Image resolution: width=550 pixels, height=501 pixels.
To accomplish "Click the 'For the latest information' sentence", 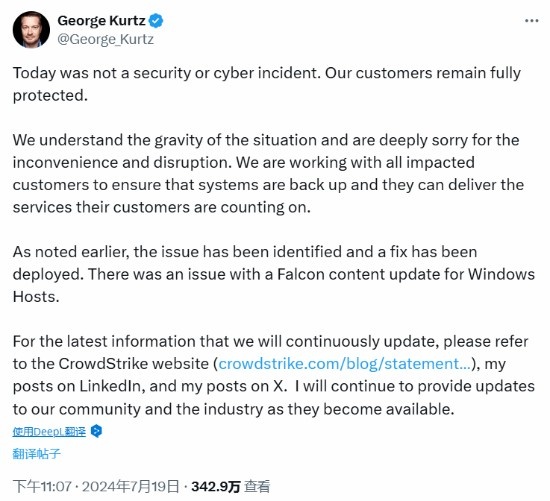I will click(x=274, y=375).
